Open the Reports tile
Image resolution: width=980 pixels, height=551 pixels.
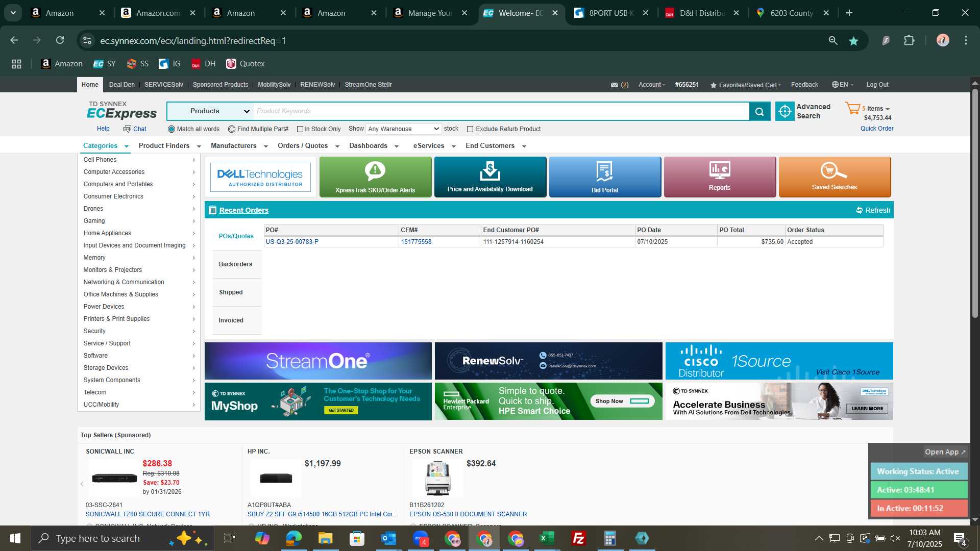[x=720, y=177]
